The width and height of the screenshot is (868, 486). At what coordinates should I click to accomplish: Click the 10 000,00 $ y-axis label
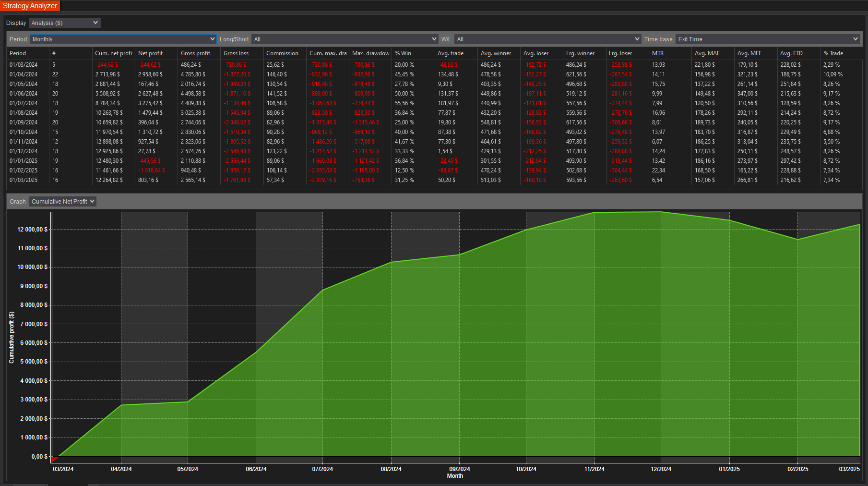(x=33, y=267)
